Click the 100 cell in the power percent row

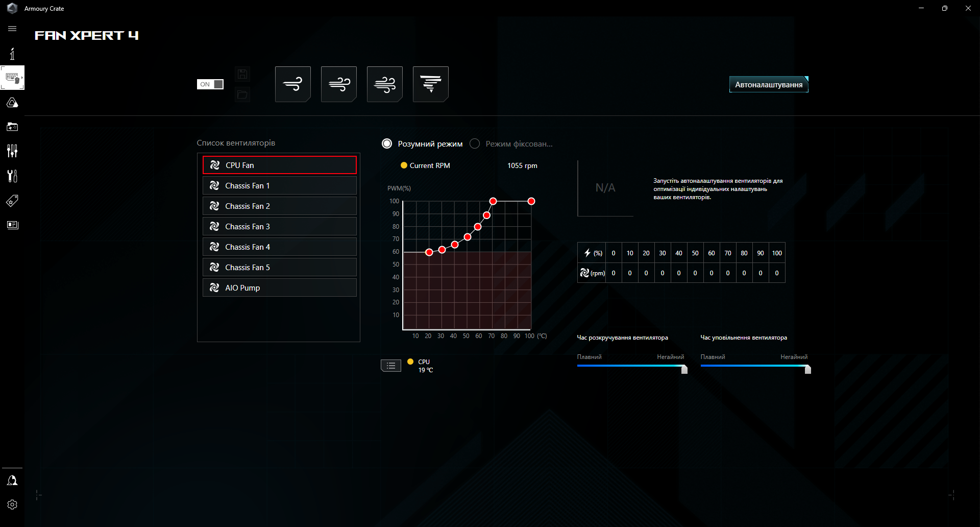pyautogui.click(x=777, y=253)
